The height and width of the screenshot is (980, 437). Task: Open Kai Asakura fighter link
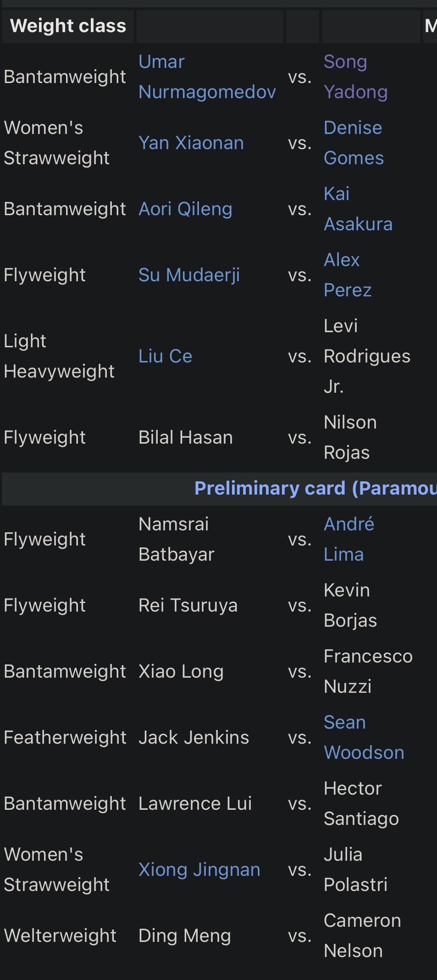(358, 209)
